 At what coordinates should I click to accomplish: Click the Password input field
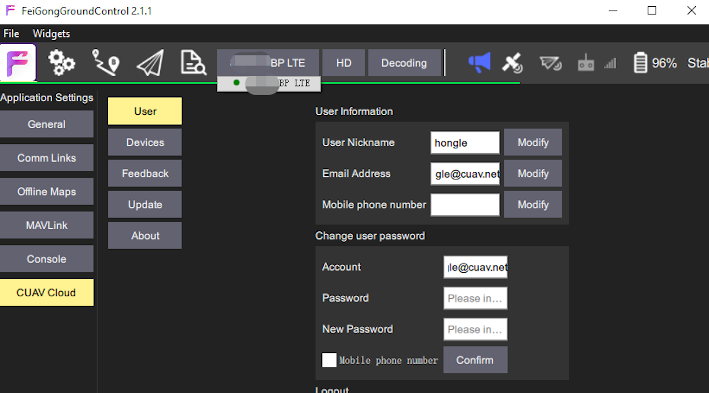tap(475, 298)
